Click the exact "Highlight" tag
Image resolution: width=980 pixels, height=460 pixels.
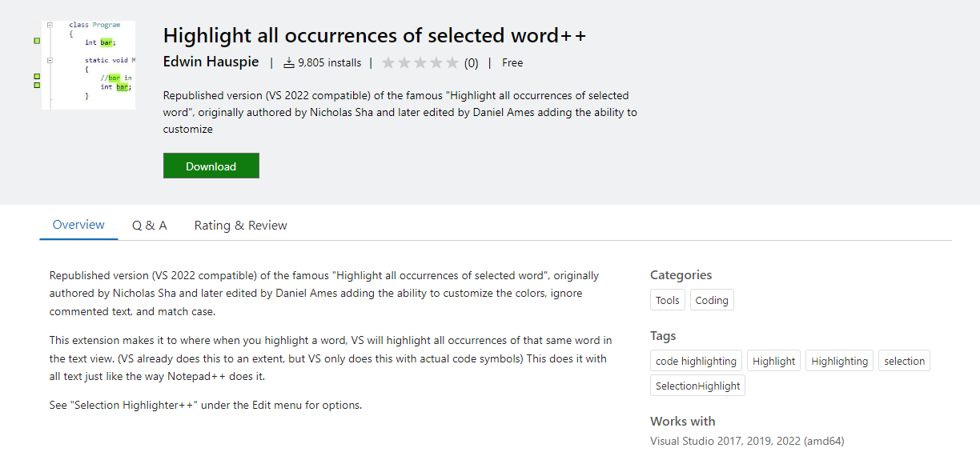click(774, 361)
